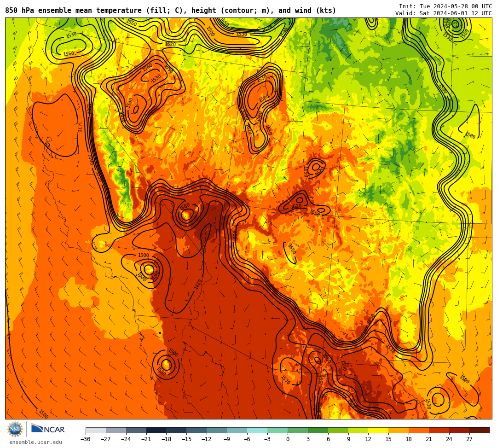Pick the -6 to -3 aqua colorbar swatch
The image size is (497, 448).
(x=257, y=430)
